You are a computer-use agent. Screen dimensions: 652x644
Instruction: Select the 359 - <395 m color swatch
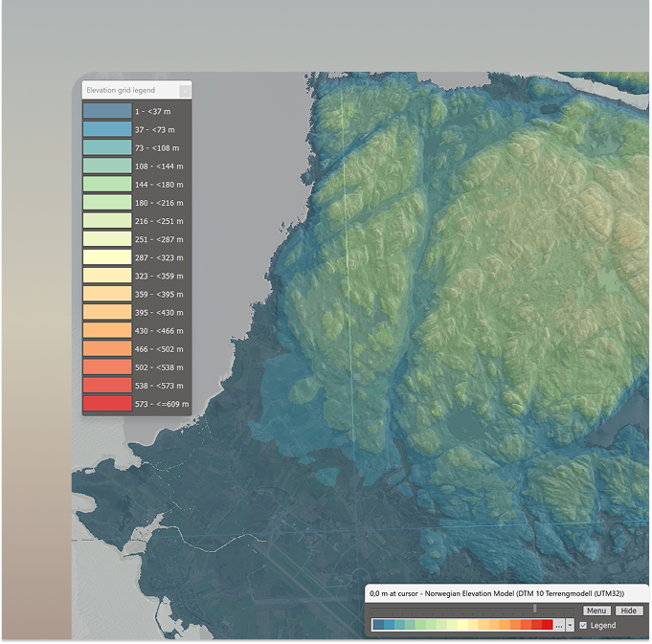pyautogui.click(x=107, y=294)
